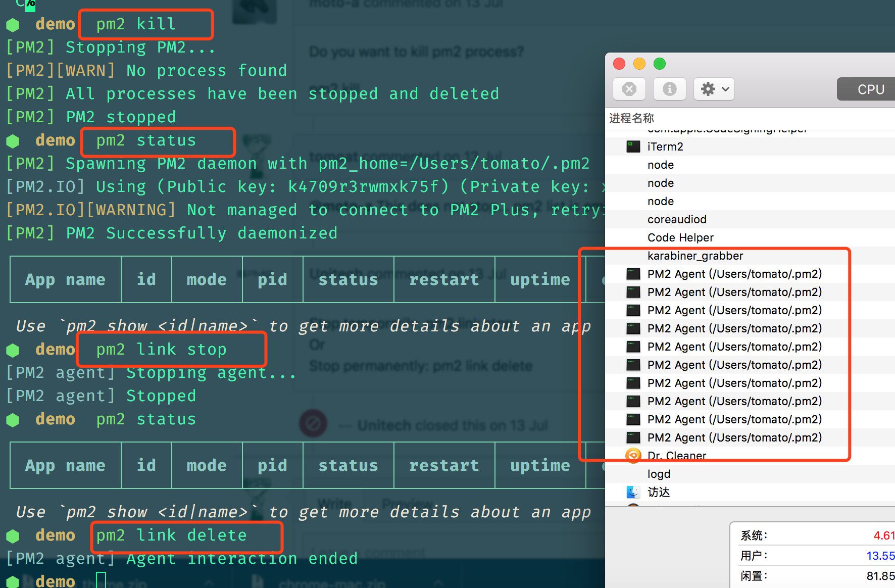This screenshot has width=895, height=588.
Task: Click the stop process button in Activity Monitor
Action: 629,89
